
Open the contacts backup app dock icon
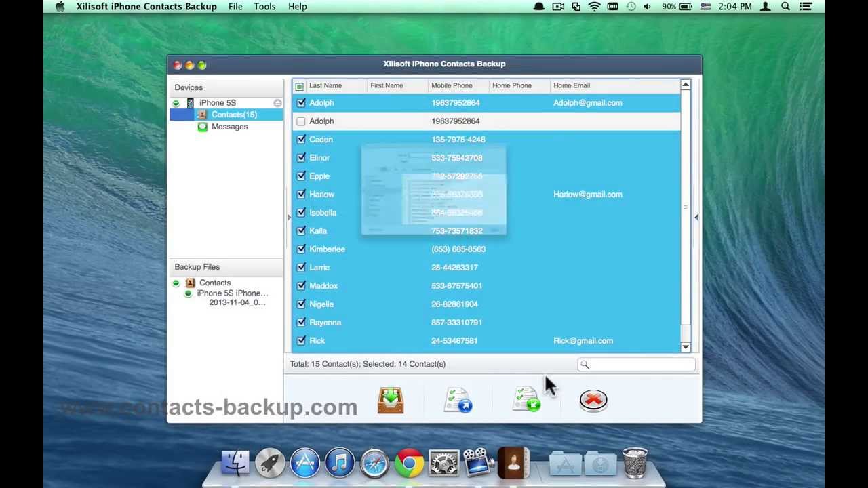[513, 464]
